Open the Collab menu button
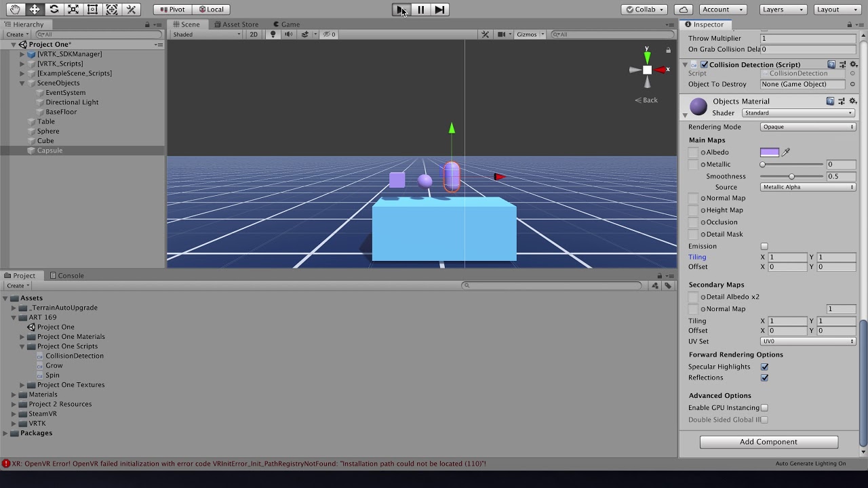The image size is (868, 488). (x=644, y=9)
